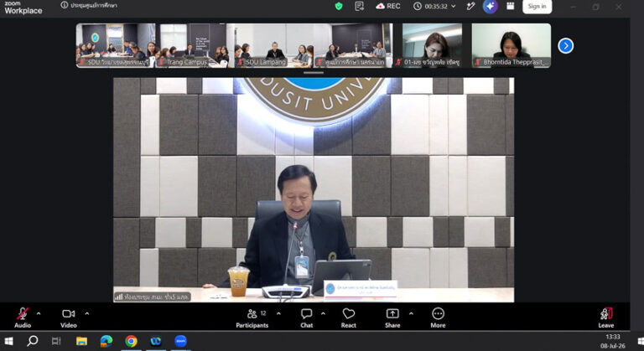Open the More options menu
This screenshot has height=351, width=644.
click(438, 317)
